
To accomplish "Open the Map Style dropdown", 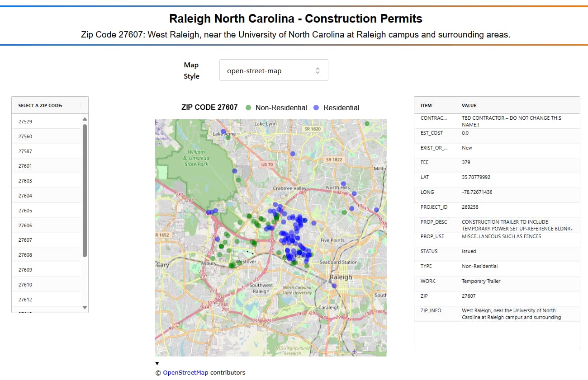I will (x=274, y=70).
